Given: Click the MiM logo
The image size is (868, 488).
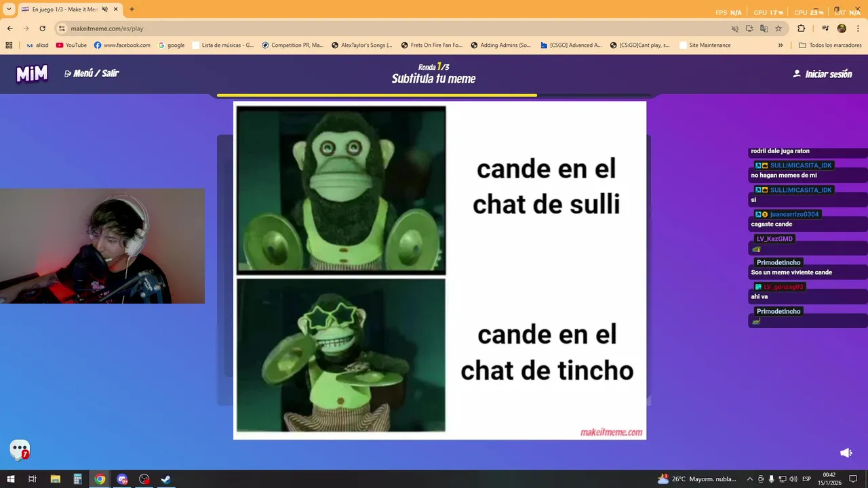Looking at the screenshot, I should (x=32, y=74).
